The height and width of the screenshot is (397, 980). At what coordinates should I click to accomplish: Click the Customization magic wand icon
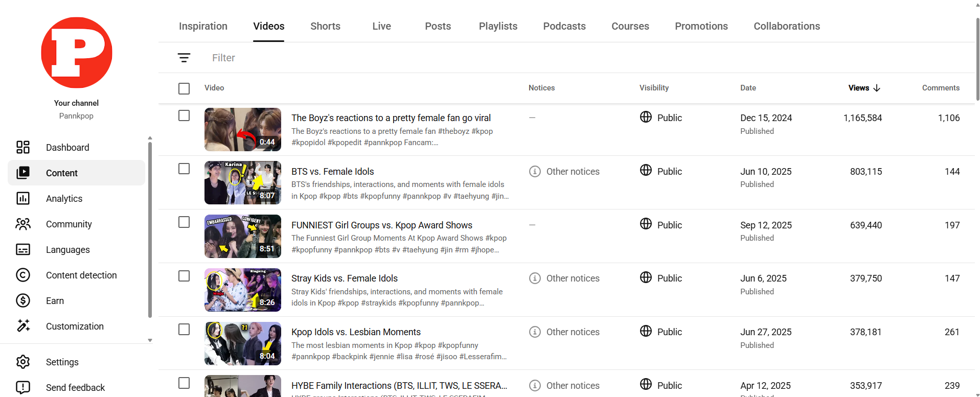click(x=23, y=326)
